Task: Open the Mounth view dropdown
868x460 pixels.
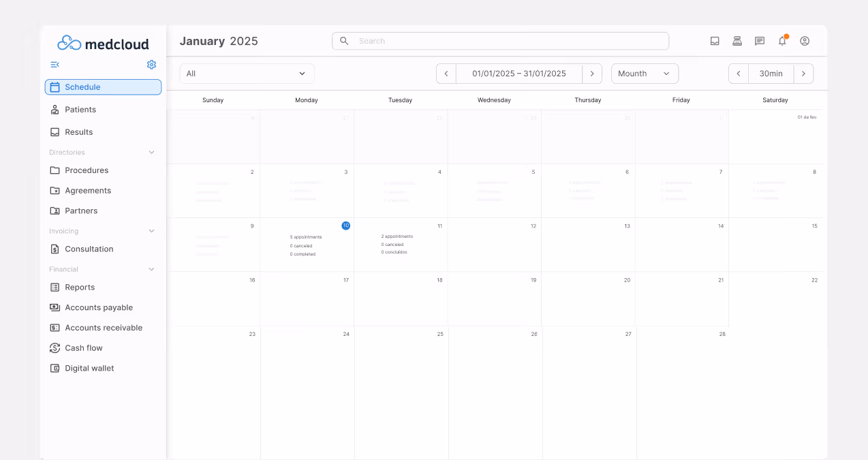Action: (x=644, y=73)
